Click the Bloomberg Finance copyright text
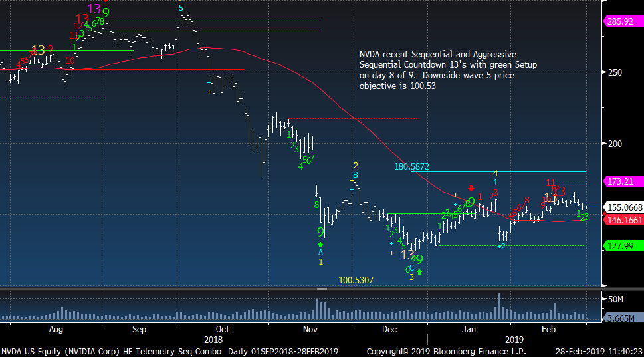Image resolution: width=644 pixels, height=357 pixels. 446,352
